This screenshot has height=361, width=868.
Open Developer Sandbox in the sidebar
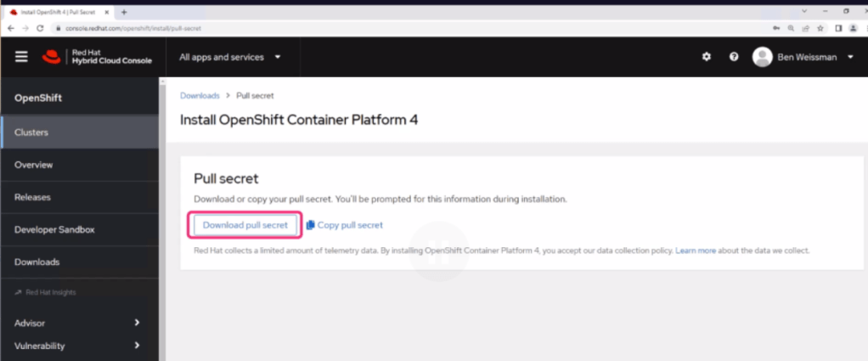point(79,230)
